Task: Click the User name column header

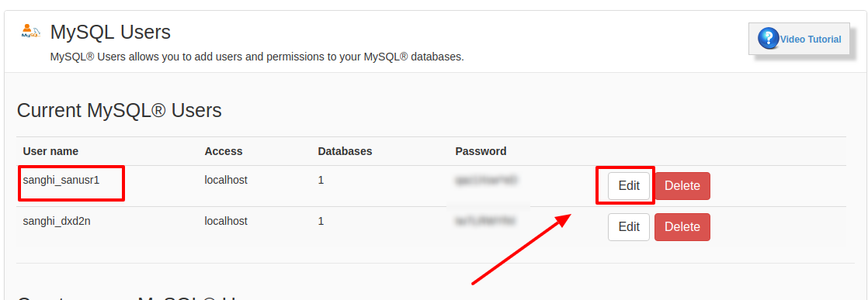Action: point(50,151)
